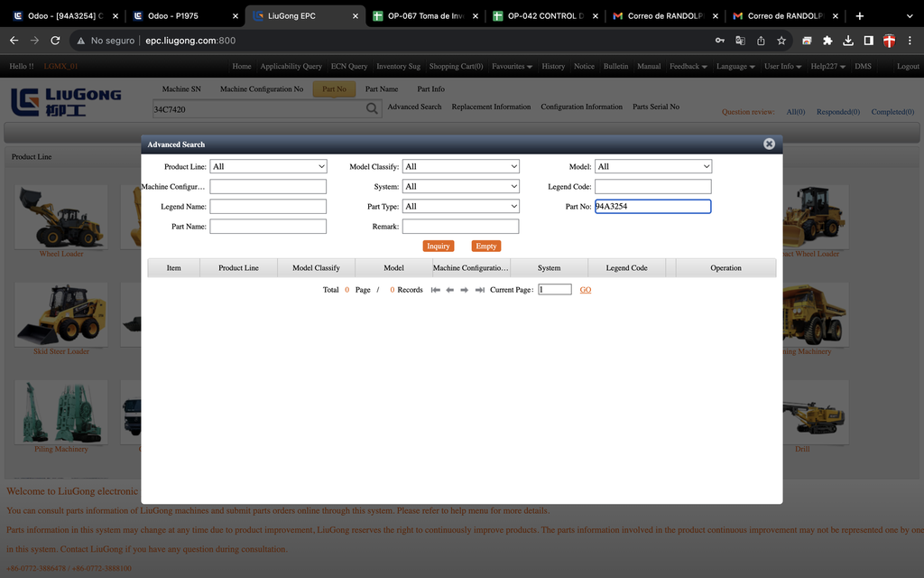The image size is (924, 578).
Task: Open the Model Classify dropdown
Action: click(x=460, y=166)
